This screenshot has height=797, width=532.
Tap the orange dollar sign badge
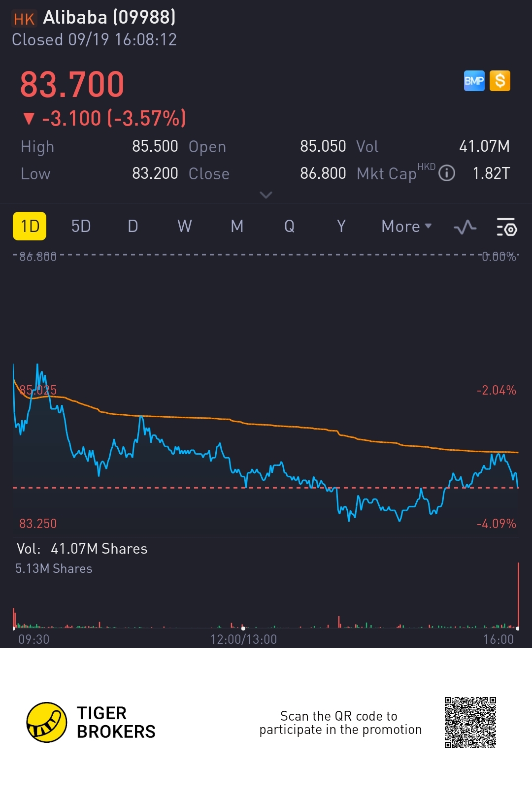coord(500,81)
